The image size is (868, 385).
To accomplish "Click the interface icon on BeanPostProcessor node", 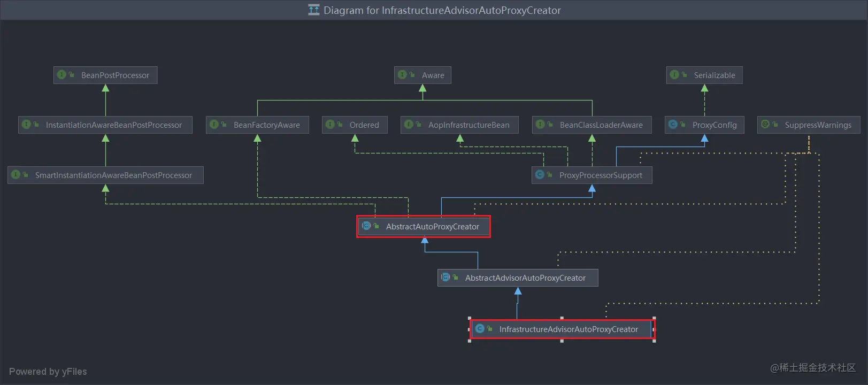I will point(62,75).
